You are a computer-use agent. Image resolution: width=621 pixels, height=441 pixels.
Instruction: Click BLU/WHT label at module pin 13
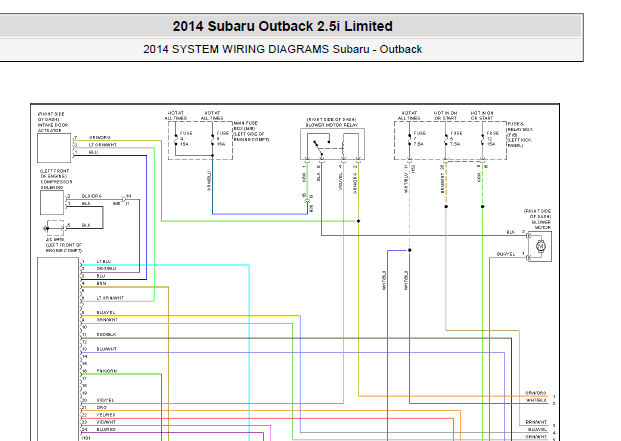(x=107, y=349)
